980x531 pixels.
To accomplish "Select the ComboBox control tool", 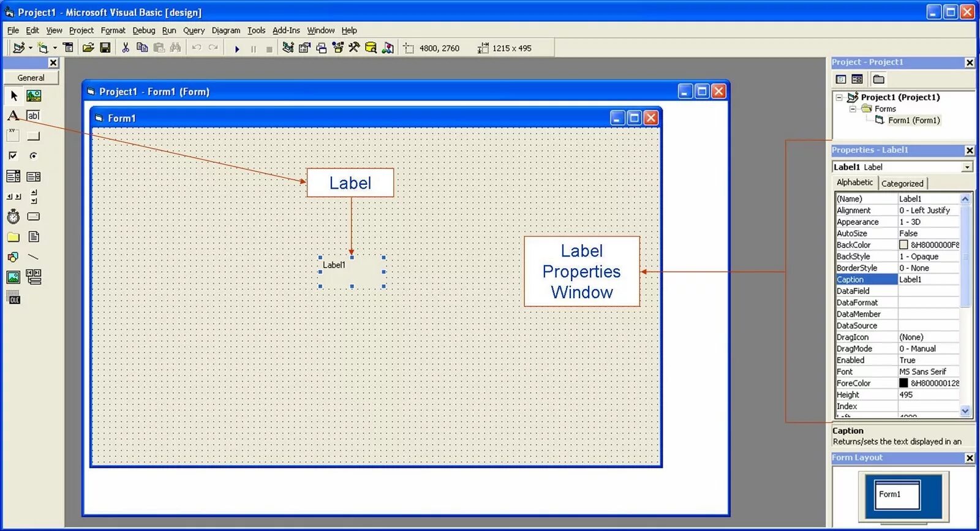I will click(x=13, y=176).
